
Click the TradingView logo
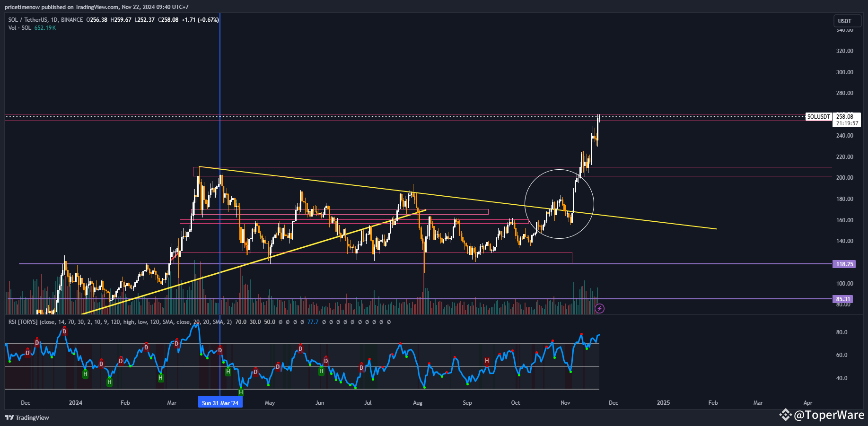27,417
